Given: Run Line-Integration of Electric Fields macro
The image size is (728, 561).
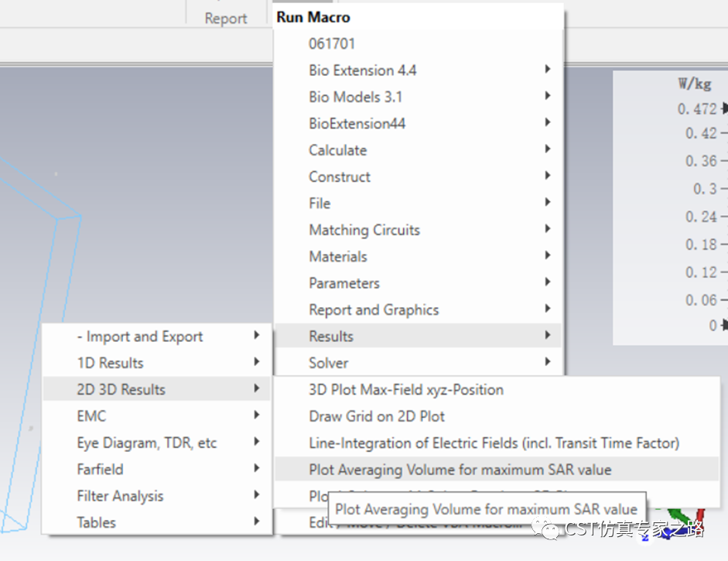Looking at the screenshot, I should tap(497, 443).
